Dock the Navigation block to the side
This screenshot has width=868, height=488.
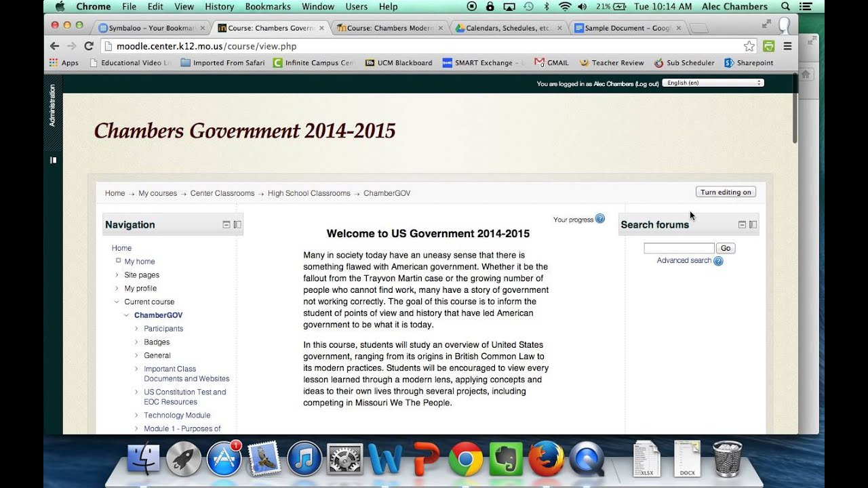pyautogui.click(x=237, y=224)
